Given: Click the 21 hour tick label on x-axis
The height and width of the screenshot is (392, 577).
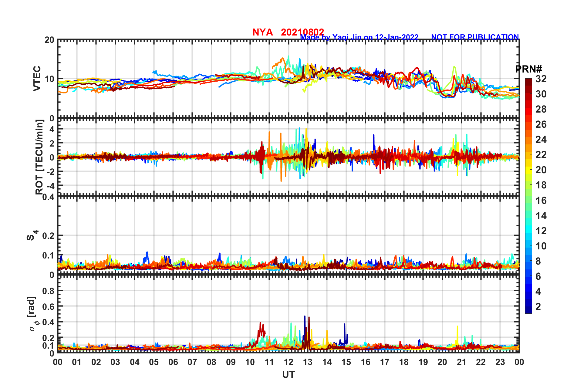Looking at the screenshot, I should pos(461,362).
